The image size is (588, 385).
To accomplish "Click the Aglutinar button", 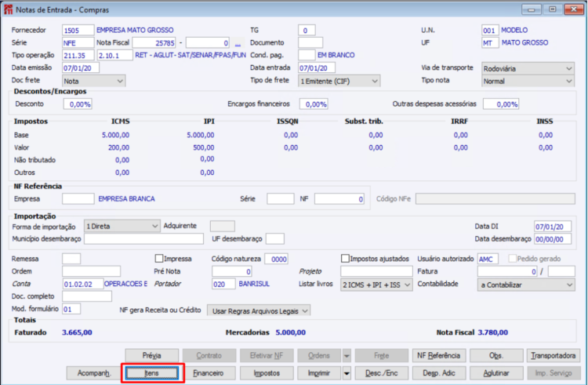I will [495, 373].
